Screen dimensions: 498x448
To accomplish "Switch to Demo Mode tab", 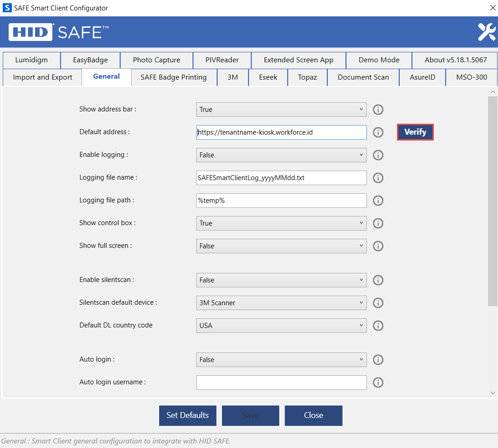I will tap(379, 60).
